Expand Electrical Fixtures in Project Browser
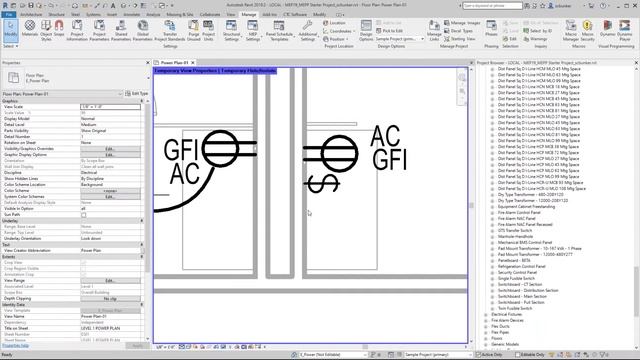Screen dimensions: 640x360 pyautogui.click(x=486, y=315)
